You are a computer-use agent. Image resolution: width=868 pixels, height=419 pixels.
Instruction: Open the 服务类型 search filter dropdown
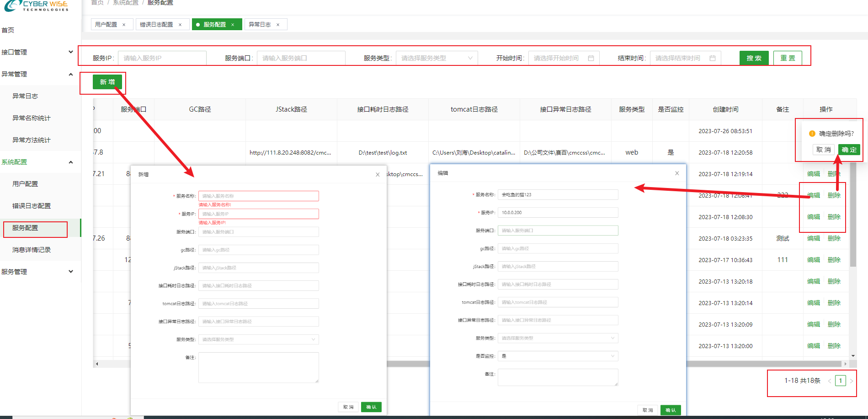tap(437, 58)
